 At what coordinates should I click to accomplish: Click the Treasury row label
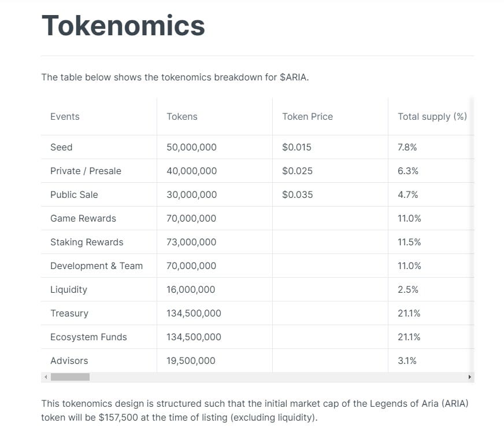69,314
